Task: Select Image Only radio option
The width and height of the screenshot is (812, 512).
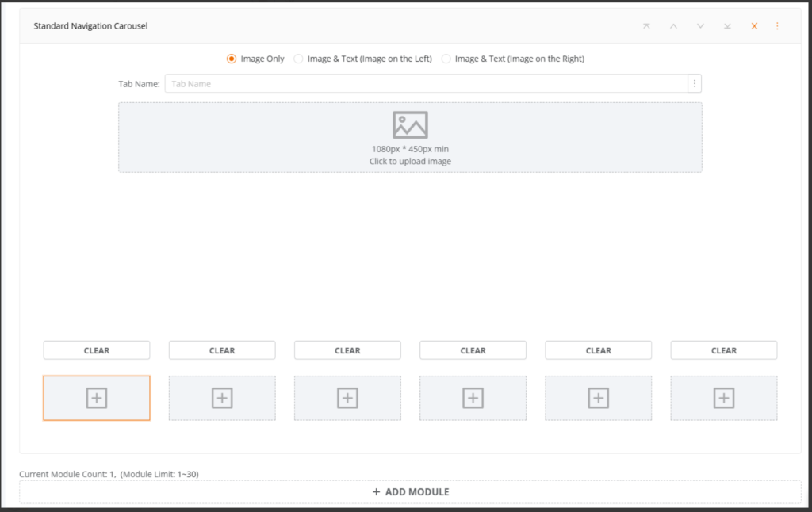Action: (x=232, y=59)
